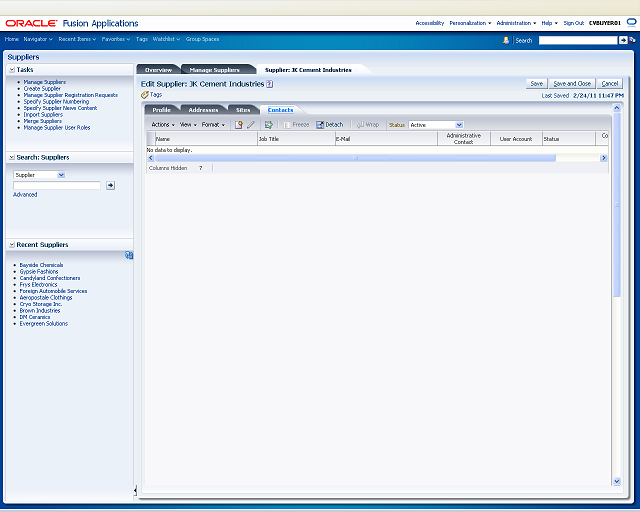Click the Save and Close button
Image resolution: width=640 pixels, height=512 pixels.
572,84
